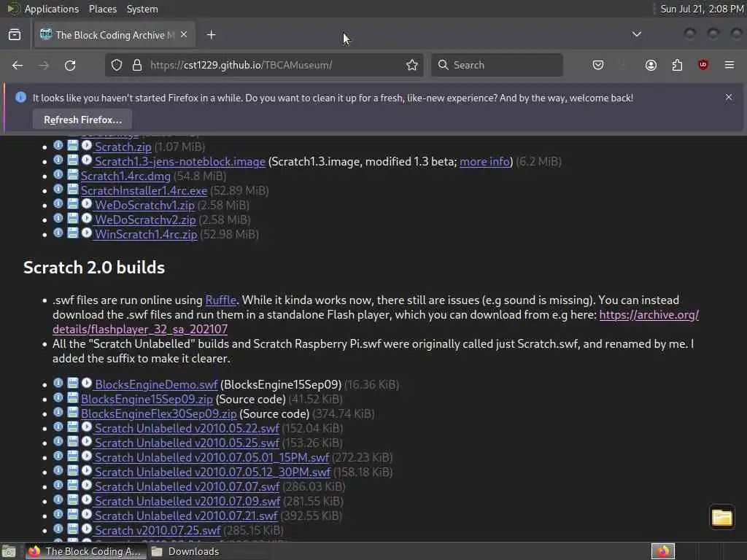This screenshot has width=747, height=560.
Task: Open the more info link
Action: (x=484, y=161)
